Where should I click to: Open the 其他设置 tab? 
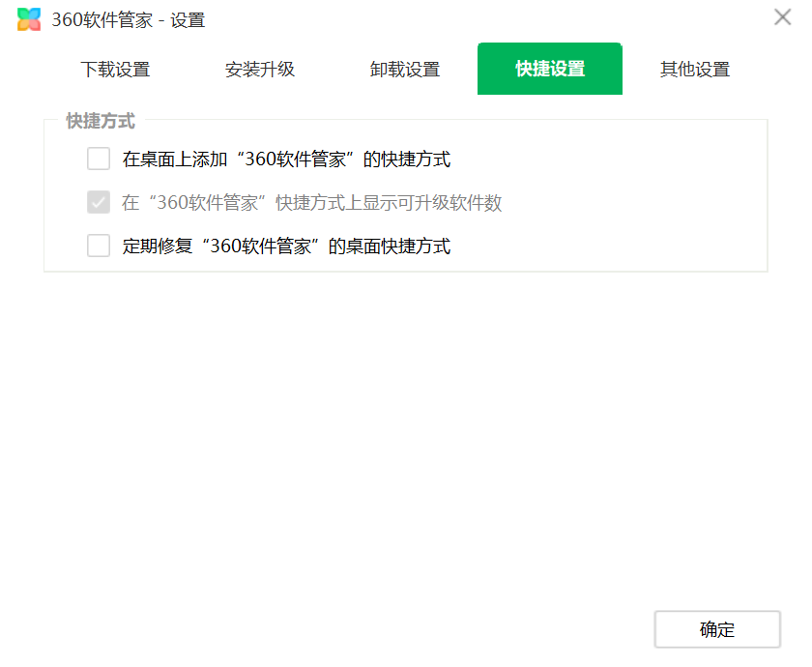point(695,69)
